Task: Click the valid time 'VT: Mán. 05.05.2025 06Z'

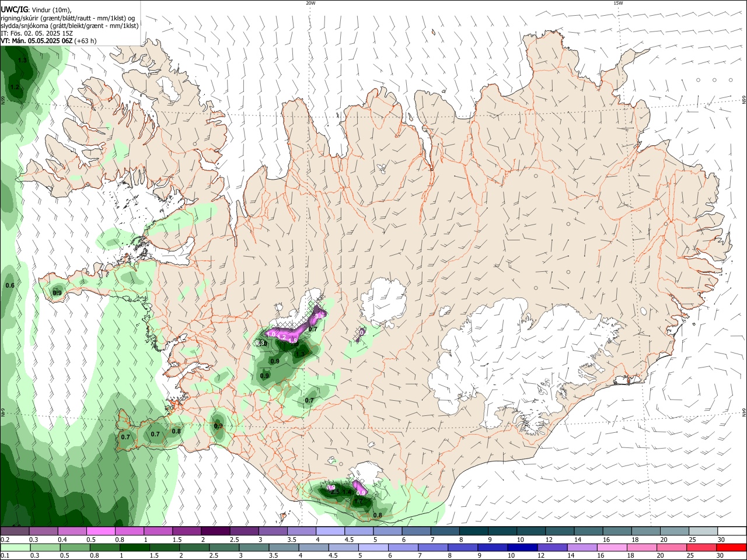Action: [x=37, y=41]
